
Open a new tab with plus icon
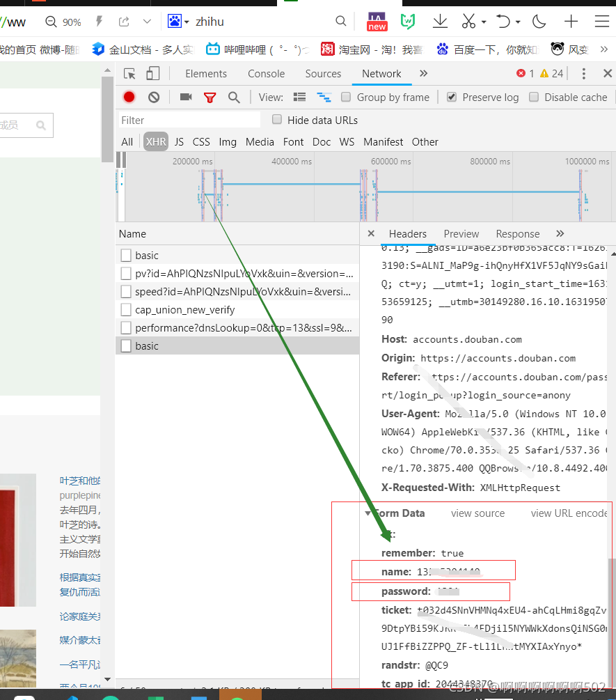tap(571, 22)
